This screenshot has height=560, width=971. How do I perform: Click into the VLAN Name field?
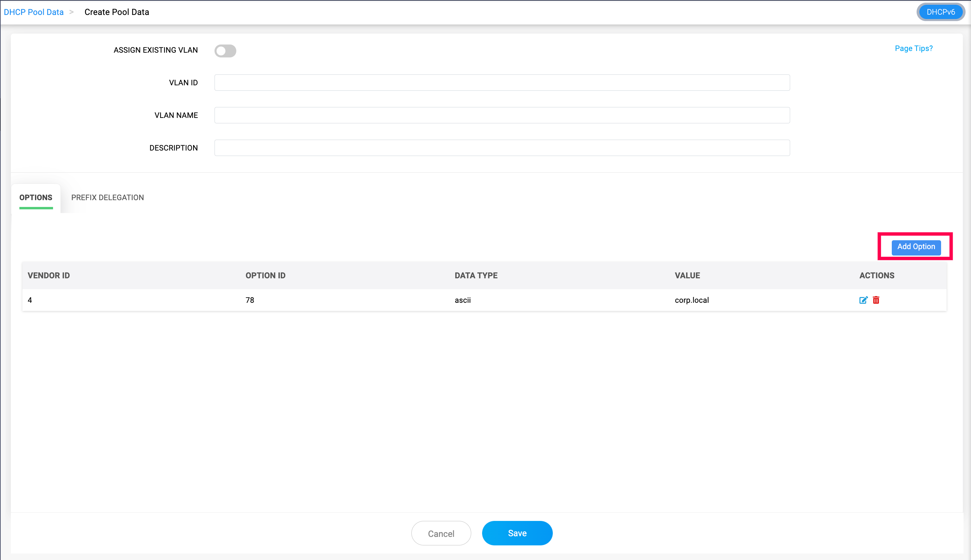[x=502, y=116]
